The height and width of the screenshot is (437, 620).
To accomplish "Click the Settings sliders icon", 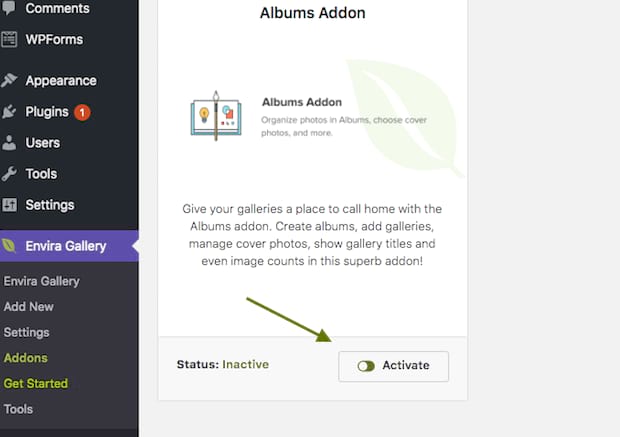I will pyautogui.click(x=10, y=205).
